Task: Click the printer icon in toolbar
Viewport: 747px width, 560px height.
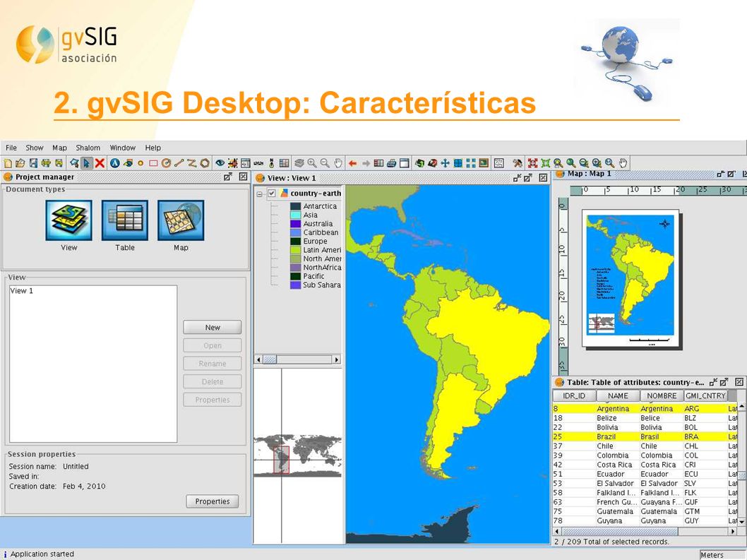Action: (x=392, y=163)
